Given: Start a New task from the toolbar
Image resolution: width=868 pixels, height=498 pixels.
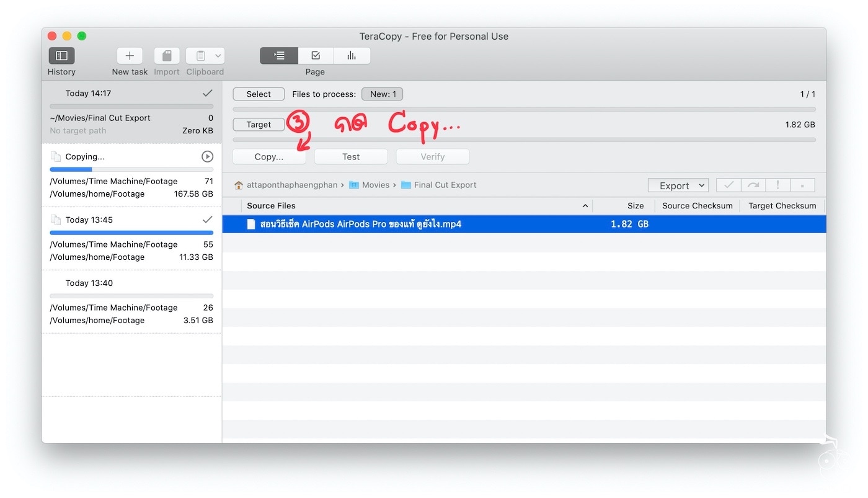Looking at the screenshot, I should (129, 55).
